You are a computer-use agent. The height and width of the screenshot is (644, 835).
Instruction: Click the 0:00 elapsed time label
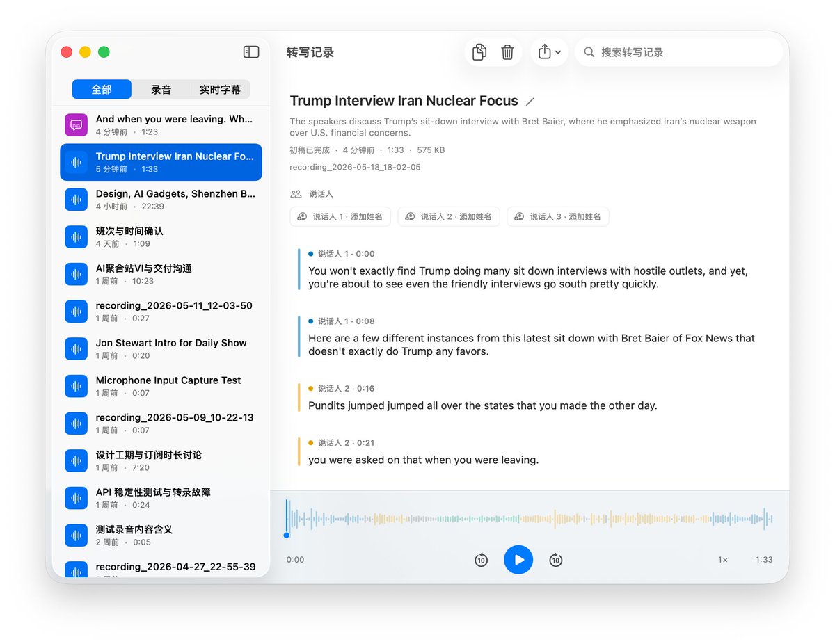[x=295, y=560]
